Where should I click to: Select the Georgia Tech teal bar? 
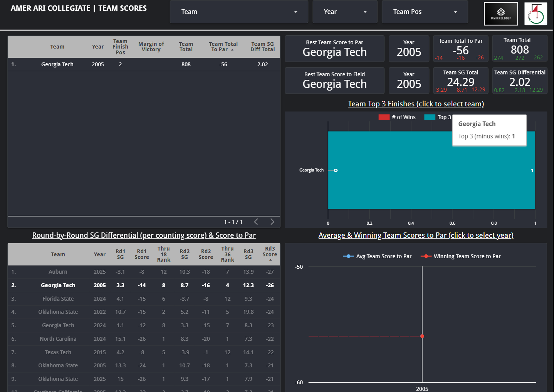[x=431, y=170]
